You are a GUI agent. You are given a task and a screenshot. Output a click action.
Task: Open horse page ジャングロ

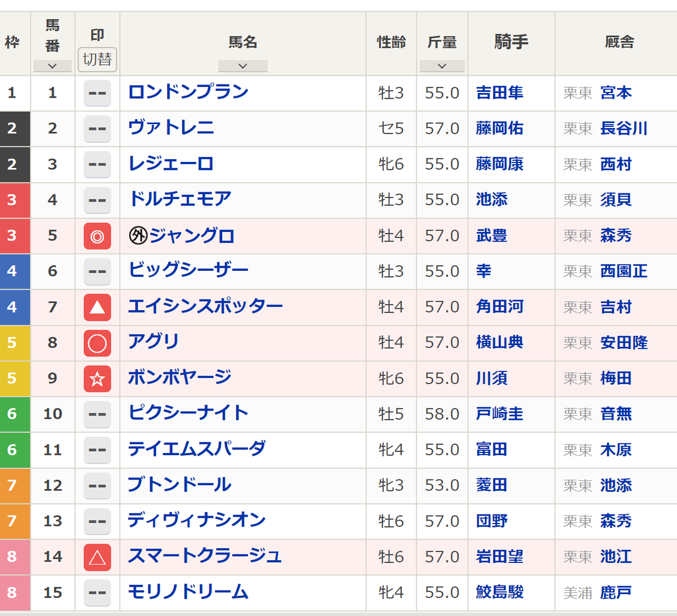tap(192, 235)
